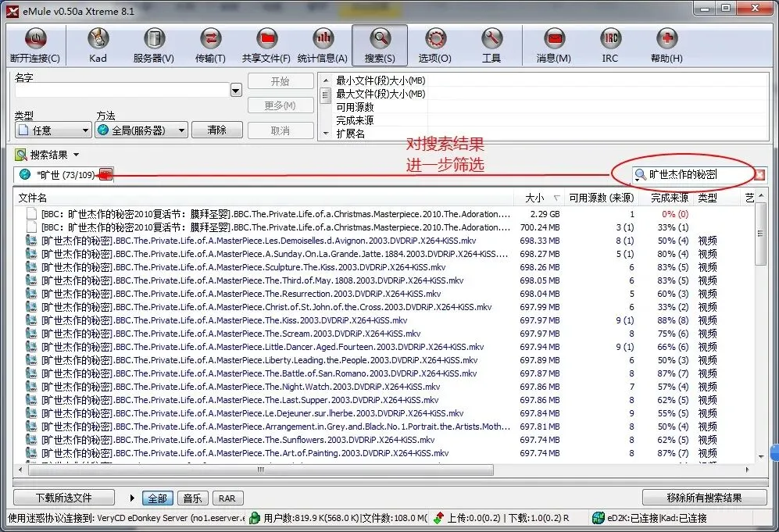Image resolution: width=779 pixels, height=532 pixels.
Task: Sort by available sources (可用源数) header
Action: 601,198
